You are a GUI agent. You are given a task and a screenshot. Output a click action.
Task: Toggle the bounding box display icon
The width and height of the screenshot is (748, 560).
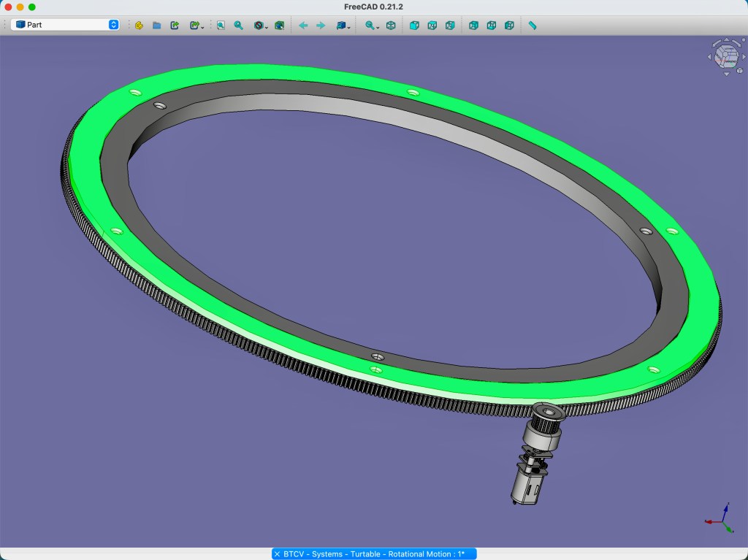[279, 25]
